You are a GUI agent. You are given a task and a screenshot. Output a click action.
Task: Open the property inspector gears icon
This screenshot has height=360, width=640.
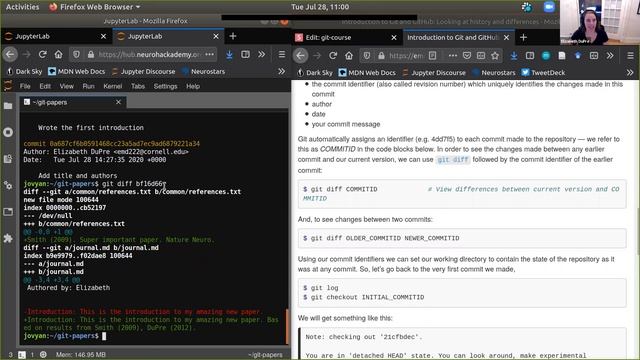click(x=8, y=185)
